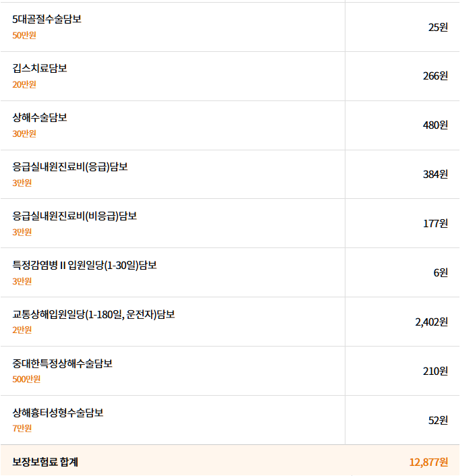This screenshot has width=475, height=476.
Task: Click the 50만원 amount under 5대골절수술담보
Action: point(24,35)
